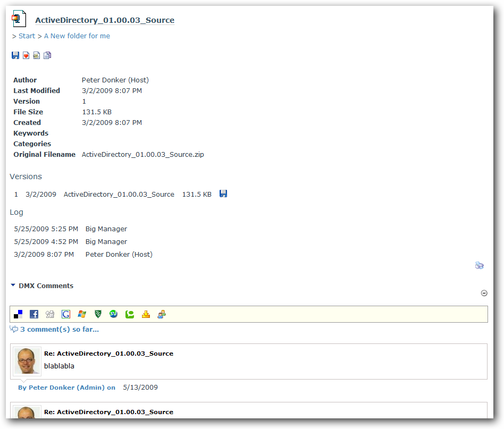Click the blue floppy disk download icon
The width and height of the screenshot is (504, 429).
(x=15, y=55)
